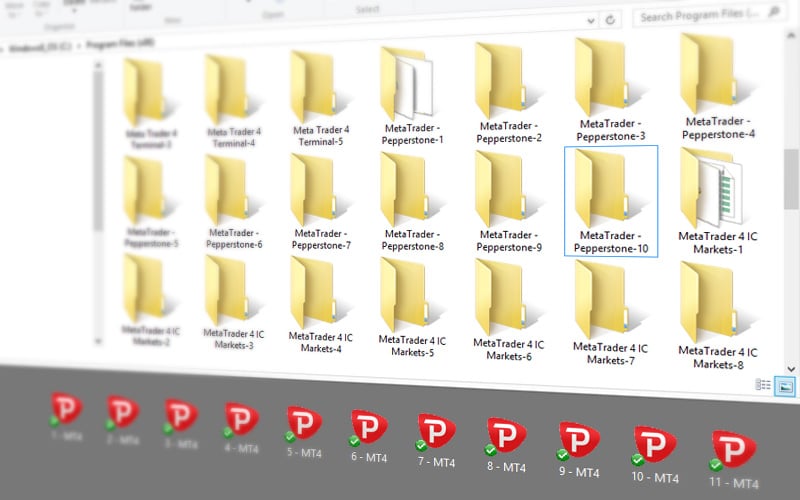This screenshot has width=800, height=500.
Task: Switch to details list view
Action: pos(763,385)
